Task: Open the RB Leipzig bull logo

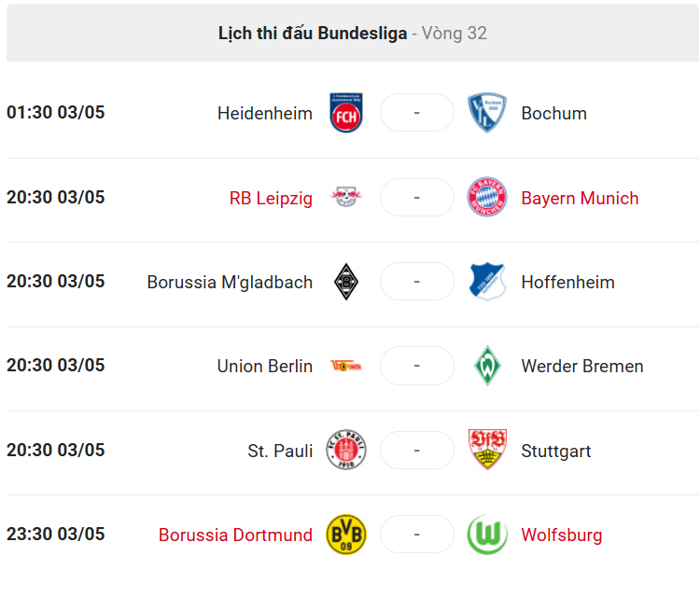Action: pos(346,197)
